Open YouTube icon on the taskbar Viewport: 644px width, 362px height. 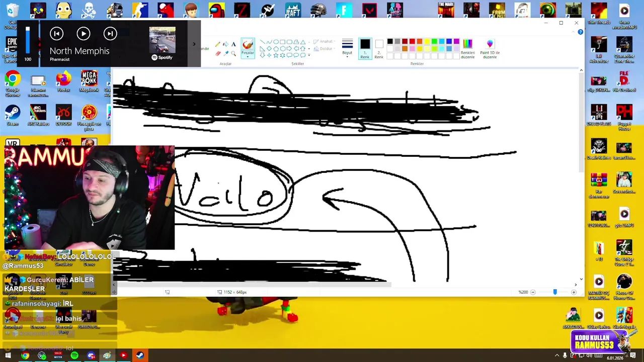pyautogui.click(x=123, y=355)
